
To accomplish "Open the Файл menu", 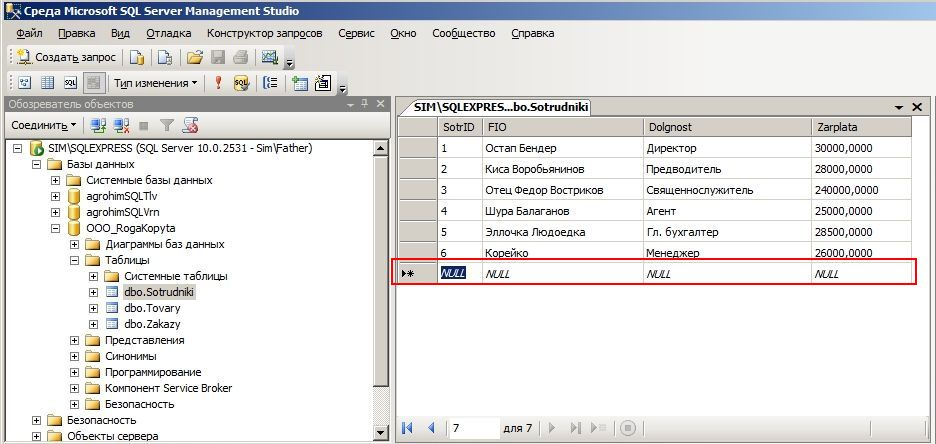I will pos(29,33).
